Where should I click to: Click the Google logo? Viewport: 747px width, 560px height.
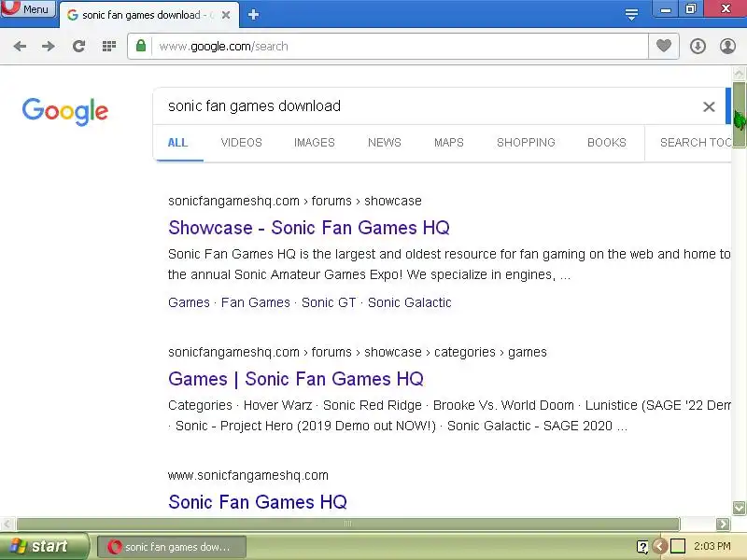[x=65, y=111]
